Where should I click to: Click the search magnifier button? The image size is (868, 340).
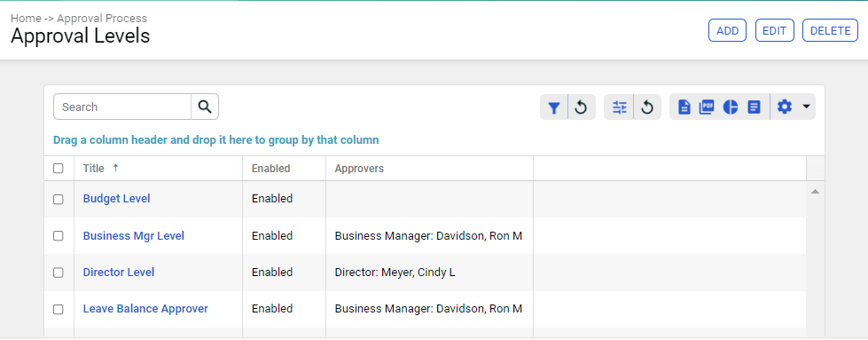[x=205, y=107]
